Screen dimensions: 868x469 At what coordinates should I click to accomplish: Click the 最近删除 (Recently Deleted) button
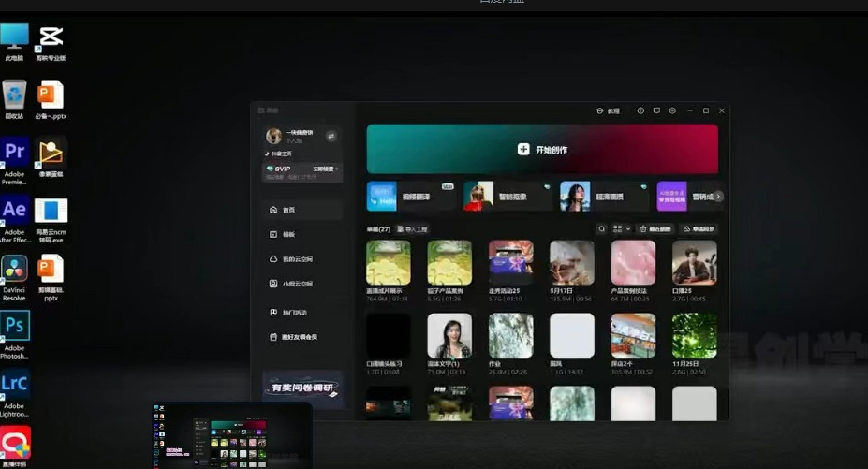pos(655,228)
